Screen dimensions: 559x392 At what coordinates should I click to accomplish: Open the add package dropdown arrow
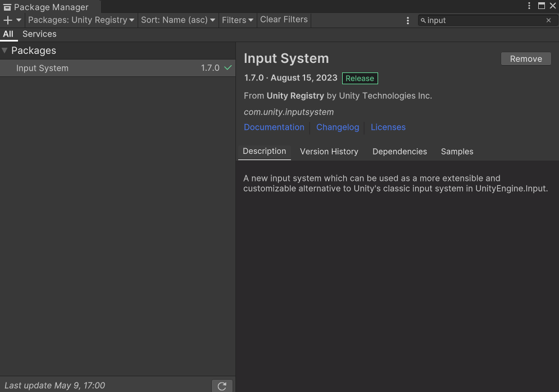pyautogui.click(x=19, y=20)
